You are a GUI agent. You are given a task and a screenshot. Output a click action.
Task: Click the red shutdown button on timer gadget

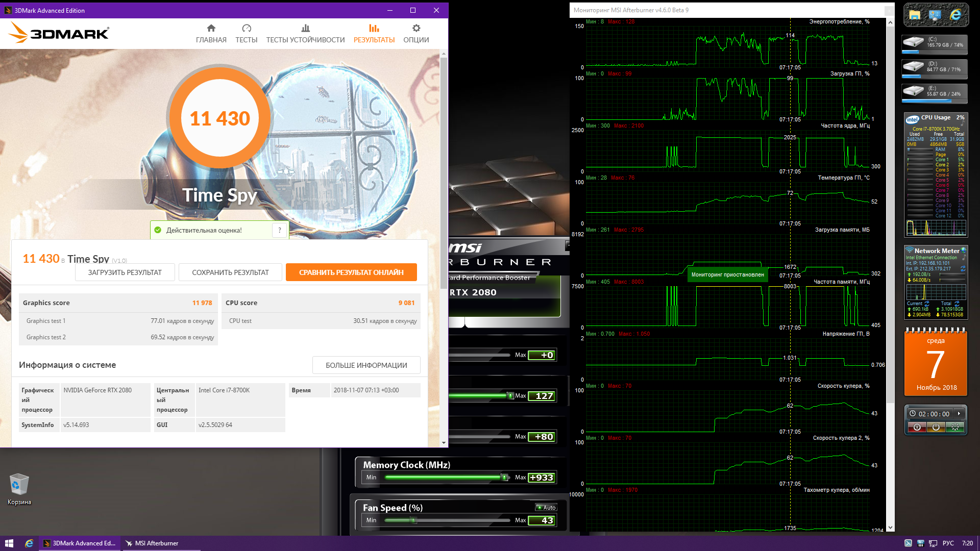tap(917, 428)
